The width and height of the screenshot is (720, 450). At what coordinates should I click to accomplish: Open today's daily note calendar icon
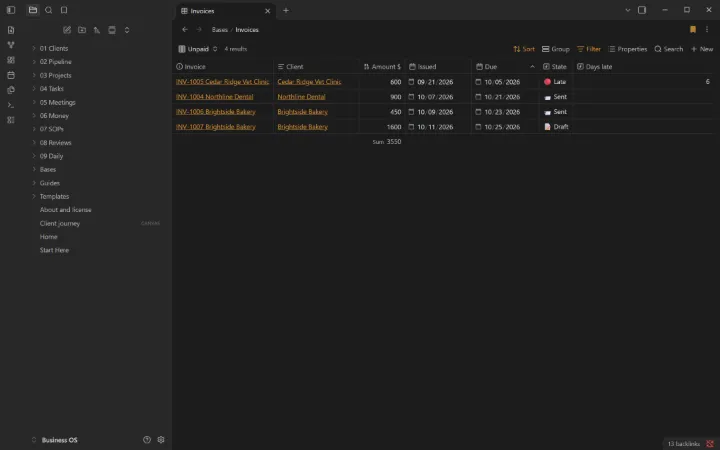coord(11,75)
